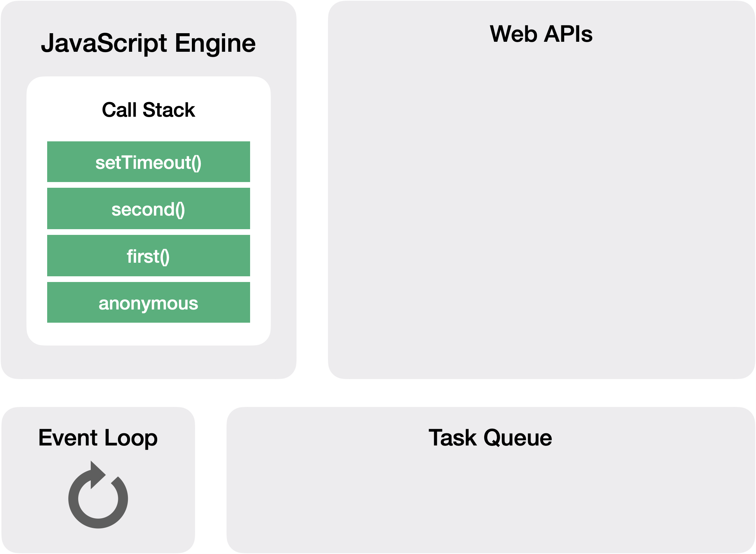Click the word "APIs" in the title
The width and height of the screenshot is (756, 554).
(568, 34)
